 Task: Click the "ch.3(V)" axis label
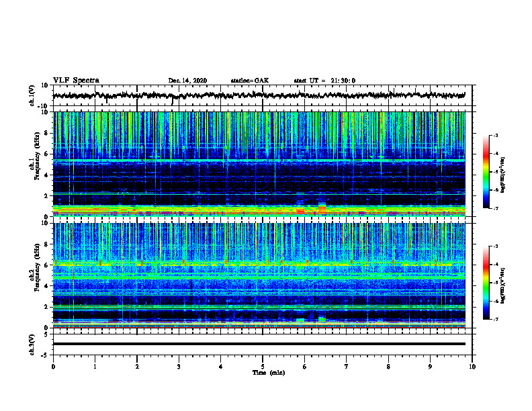click(32, 345)
